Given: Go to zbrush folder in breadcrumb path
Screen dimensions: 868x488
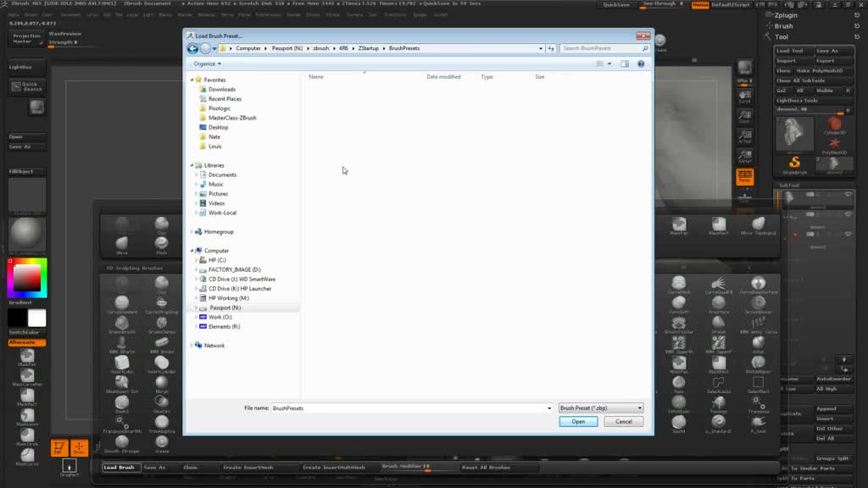Looking at the screenshot, I should [321, 48].
